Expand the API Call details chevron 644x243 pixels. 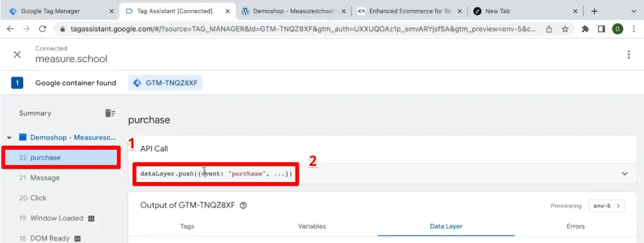(625, 174)
